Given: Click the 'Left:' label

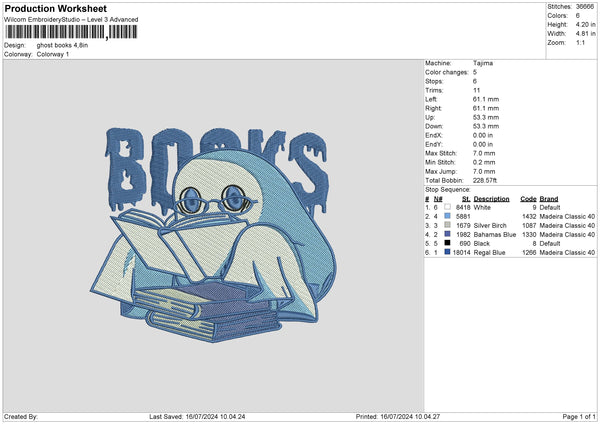Looking at the screenshot, I should 431,99.
